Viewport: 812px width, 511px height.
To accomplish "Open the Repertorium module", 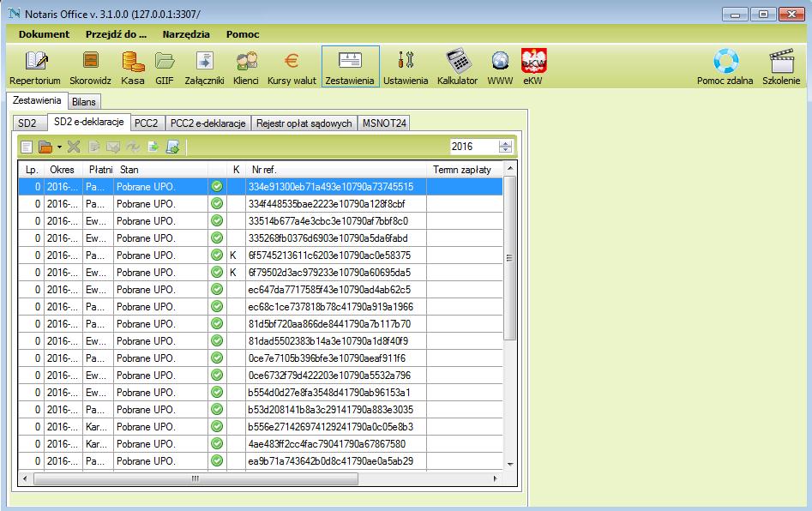I will (35, 68).
